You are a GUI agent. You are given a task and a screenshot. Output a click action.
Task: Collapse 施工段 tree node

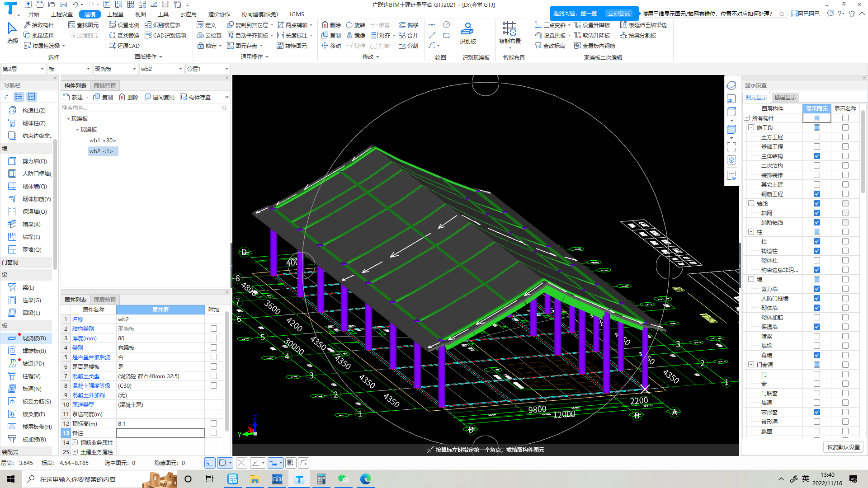(751, 127)
